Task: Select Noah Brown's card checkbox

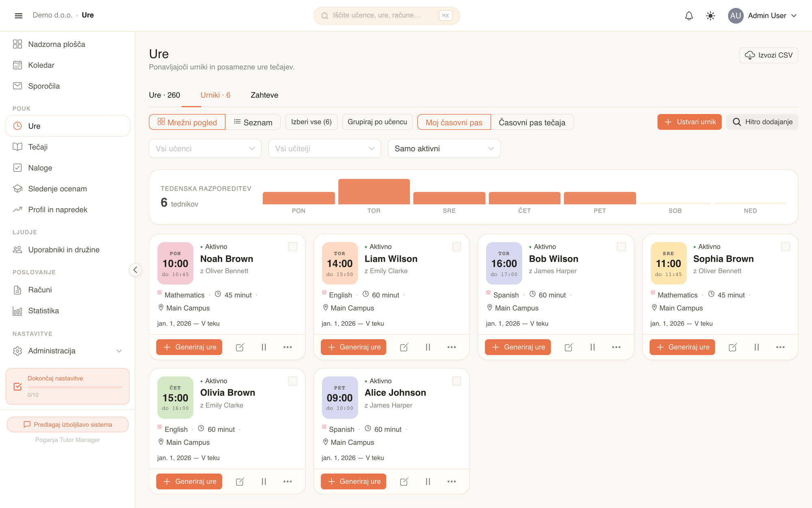Action: [292, 247]
